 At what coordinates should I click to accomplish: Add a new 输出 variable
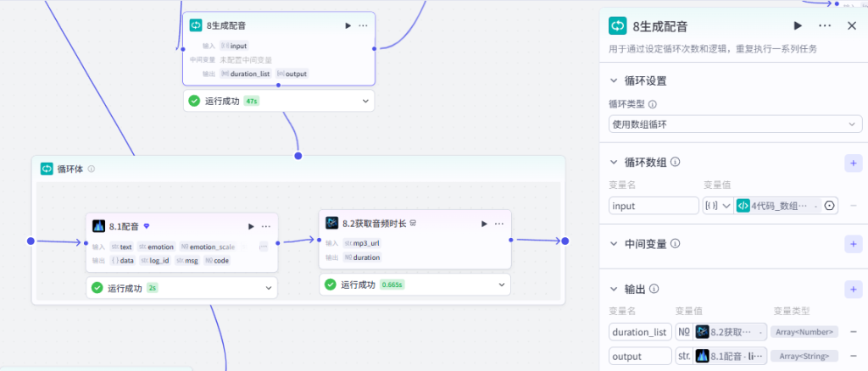853,289
